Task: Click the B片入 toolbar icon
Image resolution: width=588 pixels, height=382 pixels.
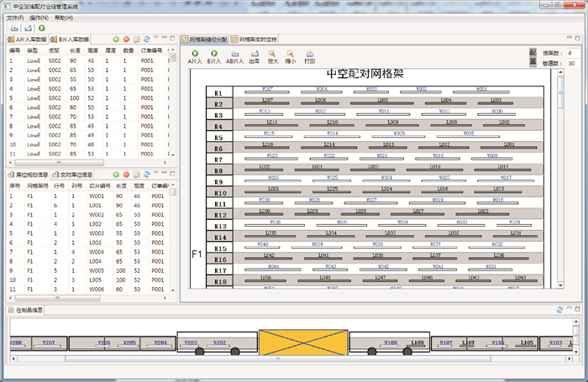Action: pyautogui.click(x=214, y=54)
